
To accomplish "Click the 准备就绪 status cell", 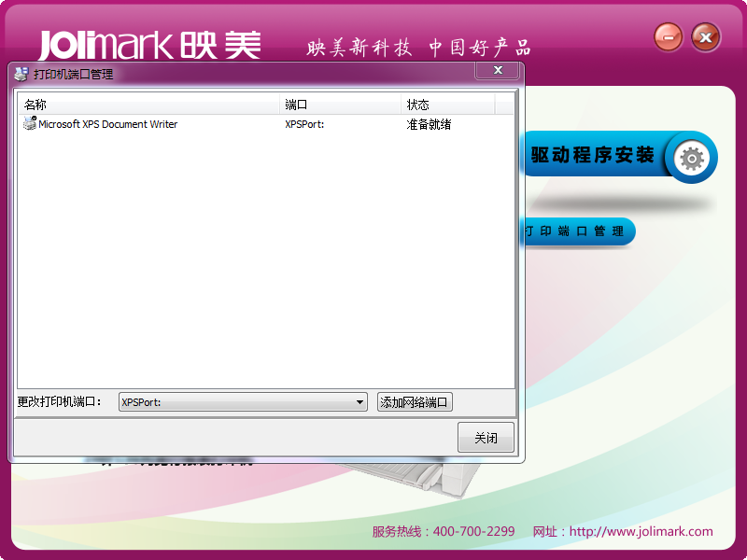I will [x=429, y=124].
